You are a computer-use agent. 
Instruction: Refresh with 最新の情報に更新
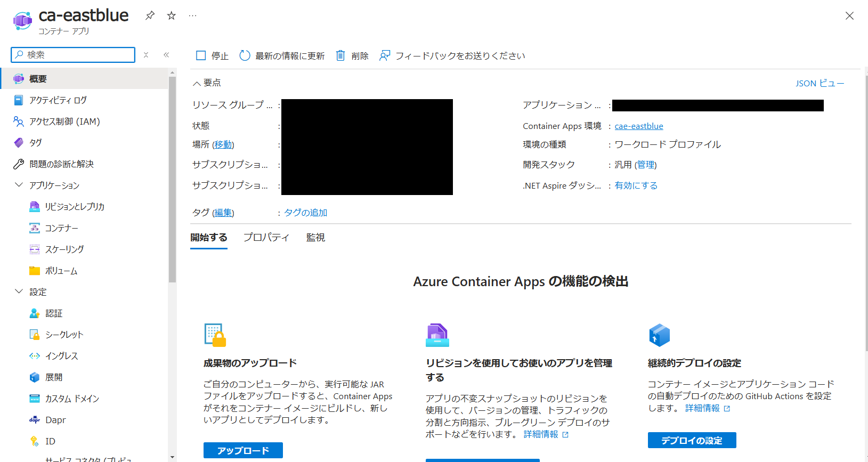[x=282, y=55]
